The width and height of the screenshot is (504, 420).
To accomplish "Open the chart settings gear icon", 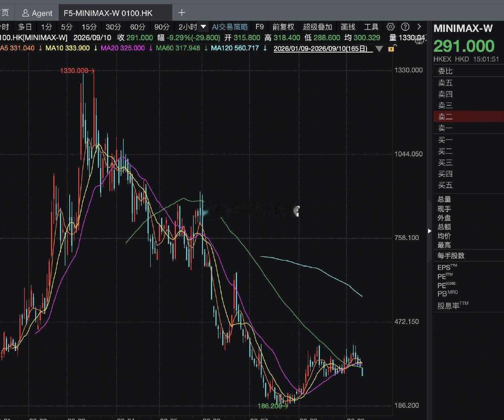I will tap(390, 26).
